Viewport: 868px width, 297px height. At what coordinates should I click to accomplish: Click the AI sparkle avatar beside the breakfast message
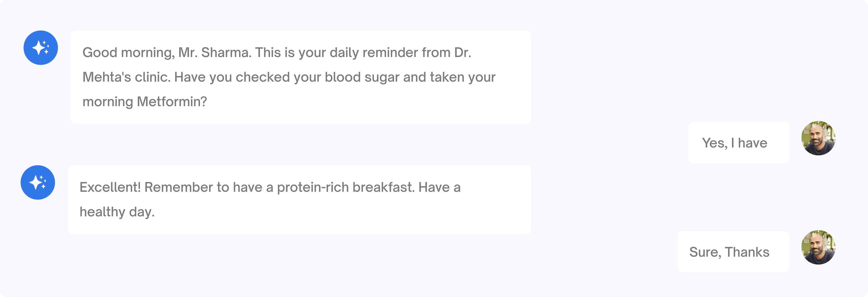38,182
